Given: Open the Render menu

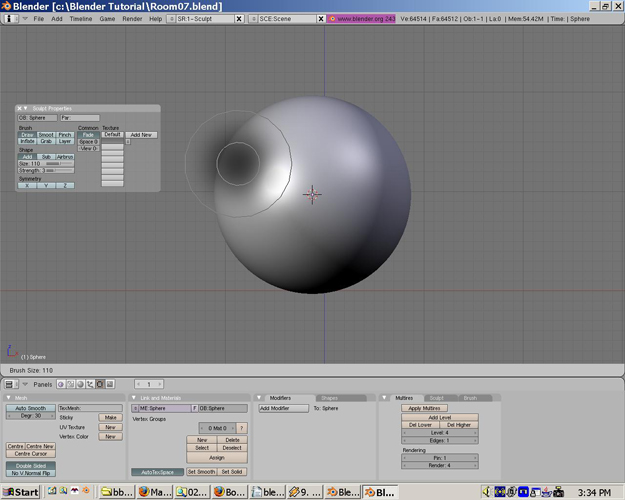Looking at the screenshot, I should (x=132, y=19).
